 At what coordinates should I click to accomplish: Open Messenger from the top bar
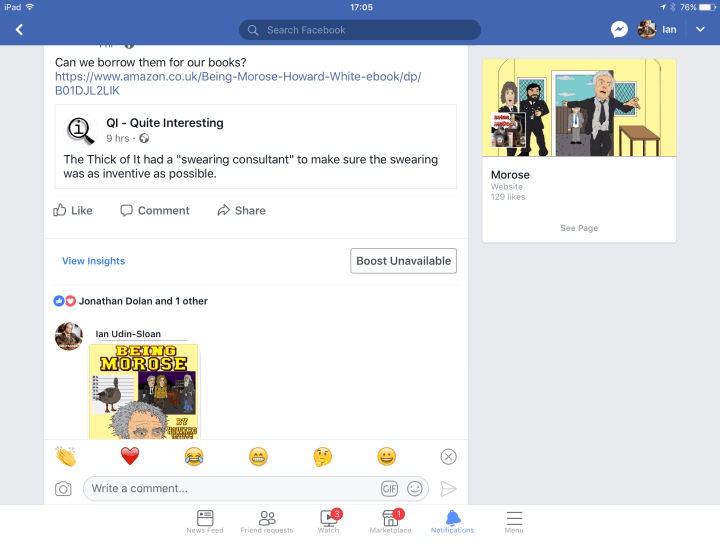[x=619, y=30]
